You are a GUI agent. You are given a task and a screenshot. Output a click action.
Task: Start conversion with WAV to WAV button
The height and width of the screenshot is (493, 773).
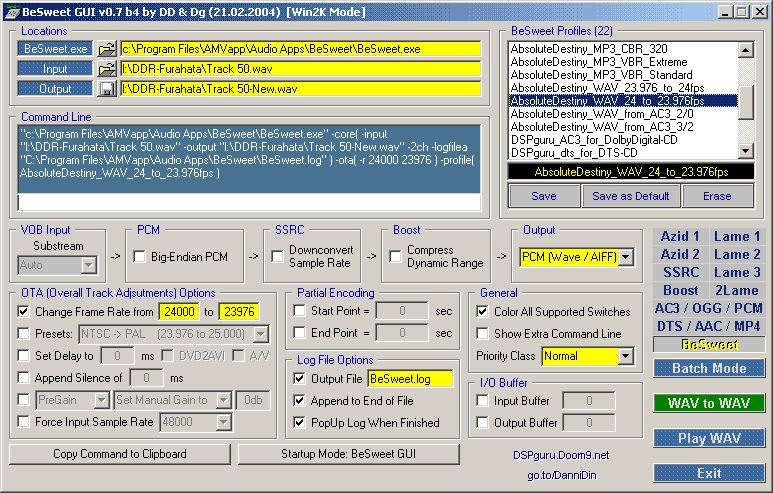pyautogui.click(x=709, y=403)
